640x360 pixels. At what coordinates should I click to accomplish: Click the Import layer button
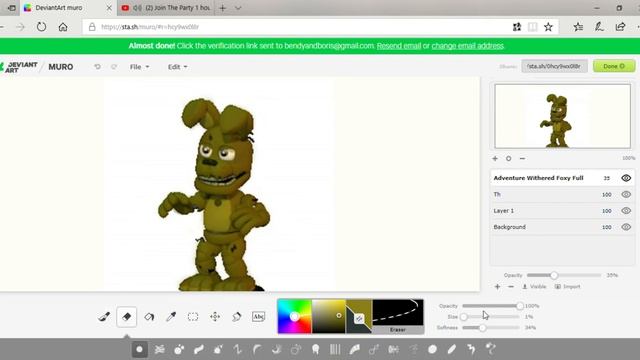(567, 287)
